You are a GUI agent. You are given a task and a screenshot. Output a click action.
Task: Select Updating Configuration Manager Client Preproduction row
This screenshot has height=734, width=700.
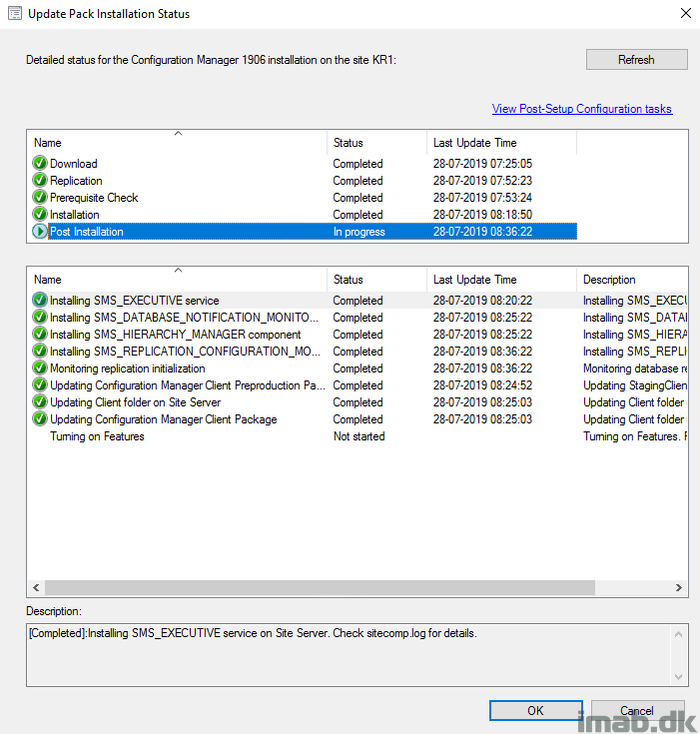[x=359, y=384]
